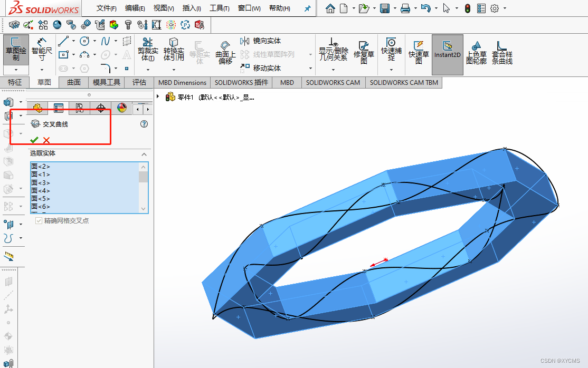Viewport: 588px width, 368px height.
Task: Switch to the SOLIDWORKS CAM tab
Action: point(333,82)
